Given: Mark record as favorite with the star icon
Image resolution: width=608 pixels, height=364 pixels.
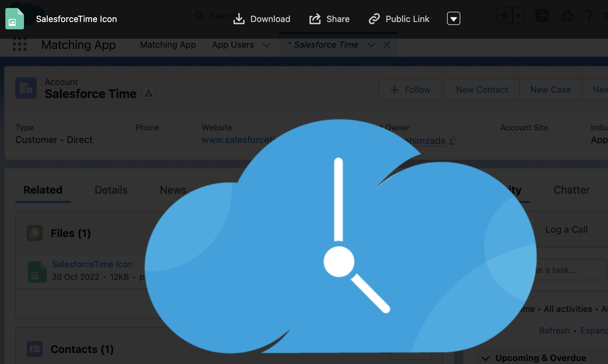Looking at the screenshot, I should tap(504, 15).
